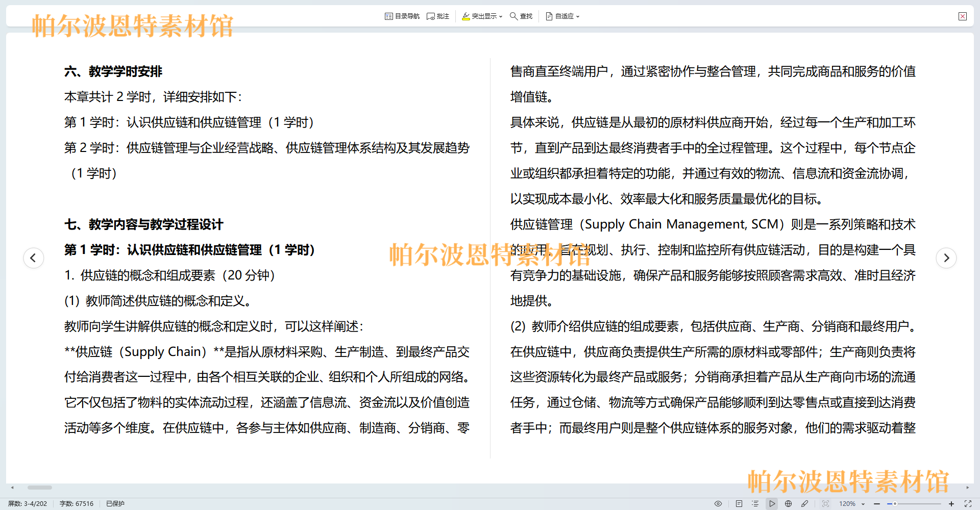The image size is (980, 510).
Task: Click scrollbar left arrow
Action: point(12,488)
